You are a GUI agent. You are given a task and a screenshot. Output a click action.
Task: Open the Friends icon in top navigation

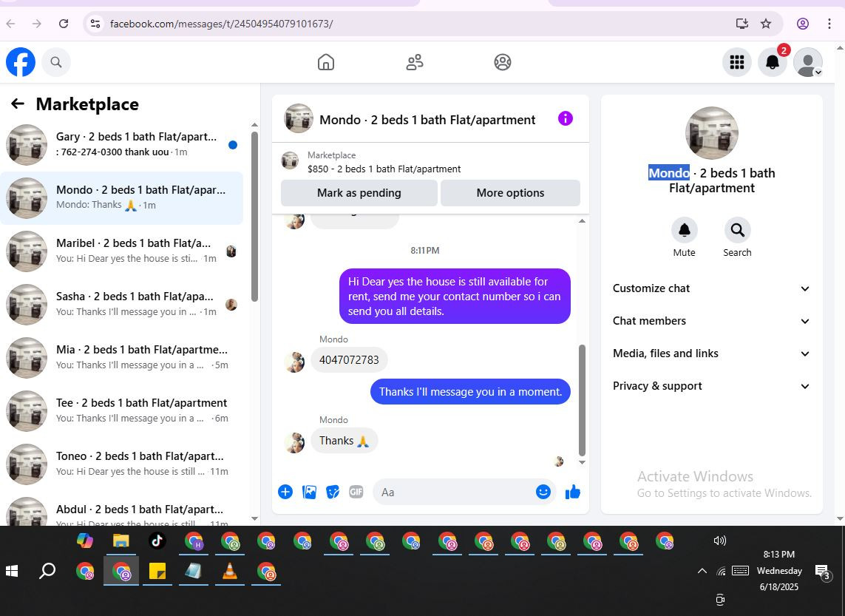tap(415, 62)
